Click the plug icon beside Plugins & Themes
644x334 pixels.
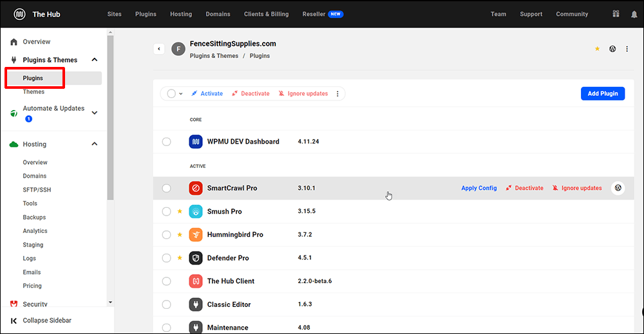(x=14, y=60)
